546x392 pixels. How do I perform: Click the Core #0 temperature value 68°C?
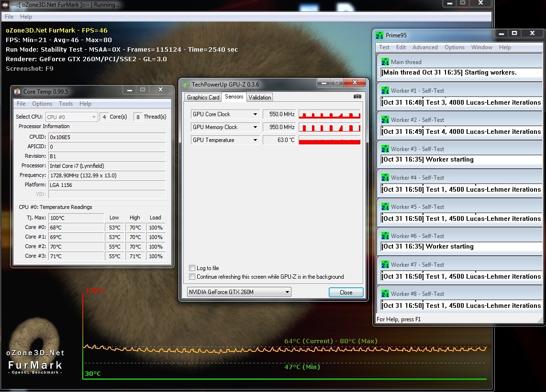pyautogui.click(x=76, y=228)
